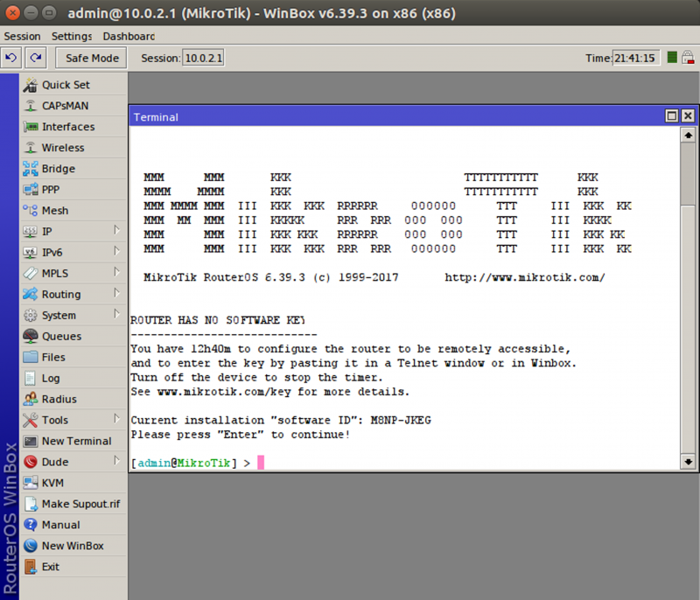
Task: Click the IP menu icon
Action: pyautogui.click(x=31, y=232)
